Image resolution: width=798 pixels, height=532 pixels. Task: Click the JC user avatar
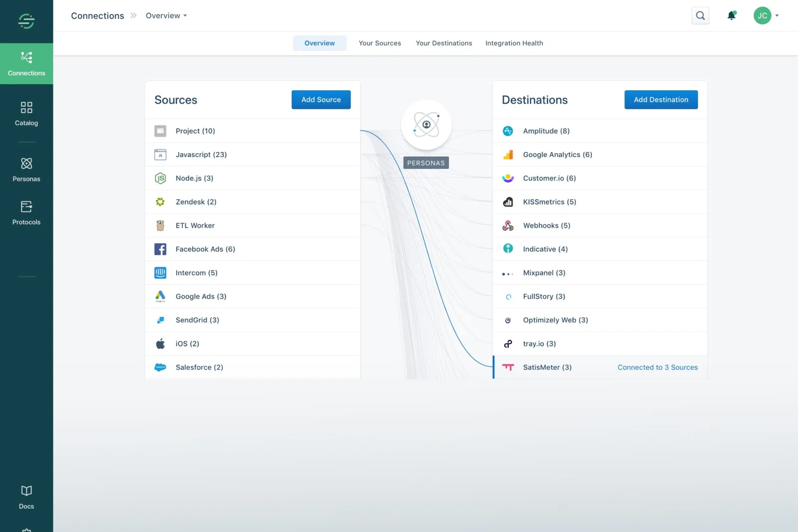(x=762, y=15)
